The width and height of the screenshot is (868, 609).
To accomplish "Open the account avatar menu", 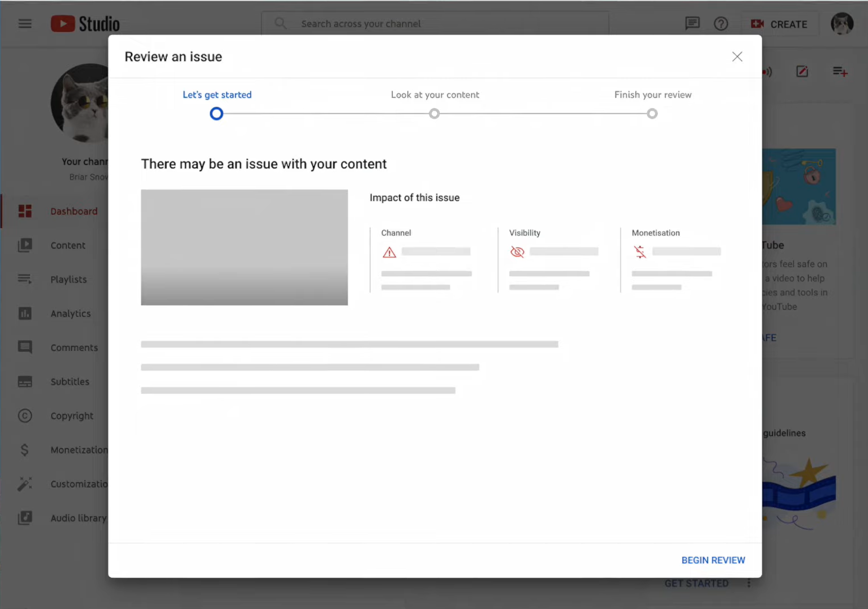I will (841, 24).
